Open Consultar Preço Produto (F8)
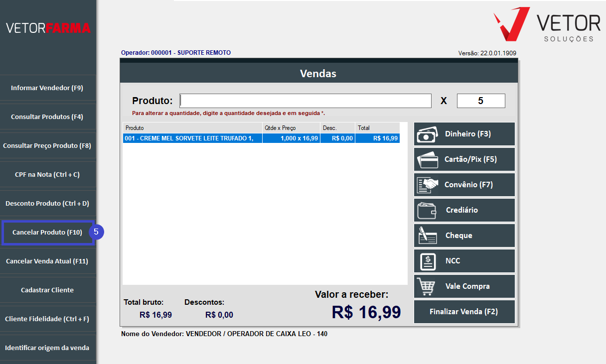 pos(47,145)
